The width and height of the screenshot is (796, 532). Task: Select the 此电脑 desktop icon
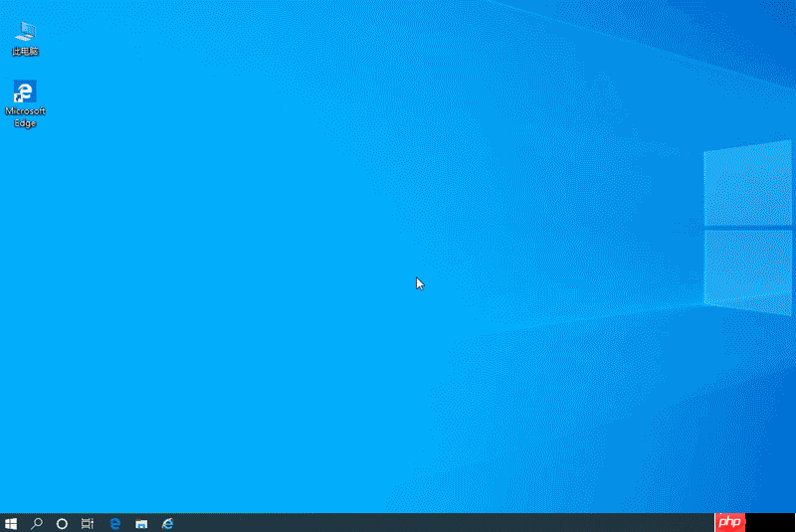(25, 39)
